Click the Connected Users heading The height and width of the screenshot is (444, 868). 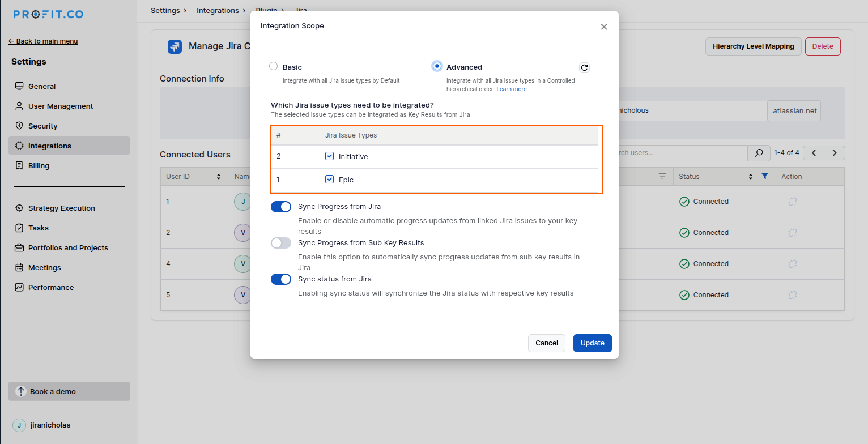(195, 155)
